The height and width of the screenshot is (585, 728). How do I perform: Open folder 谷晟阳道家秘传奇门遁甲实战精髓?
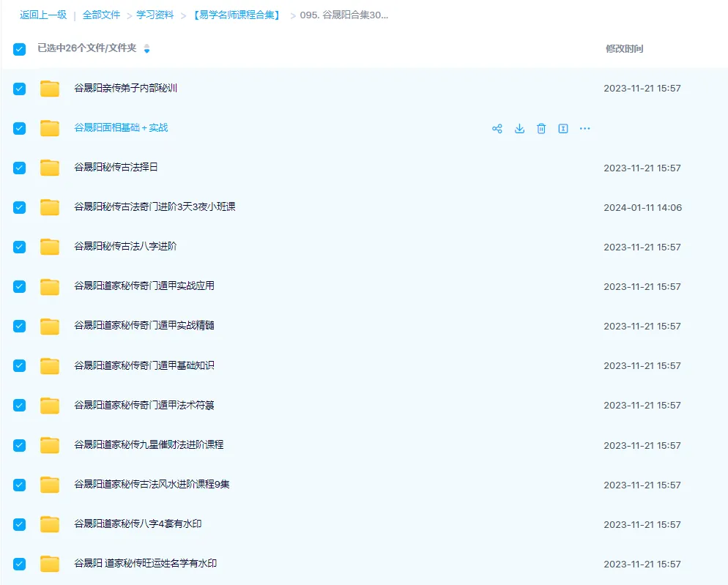point(144,325)
